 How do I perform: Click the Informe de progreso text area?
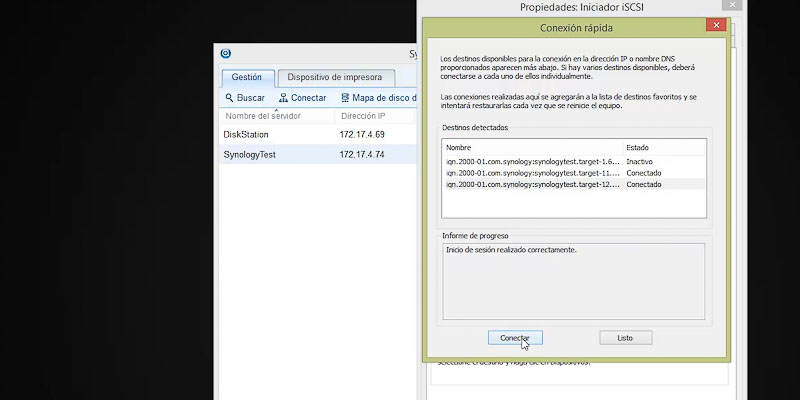pyautogui.click(x=573, y=281)
